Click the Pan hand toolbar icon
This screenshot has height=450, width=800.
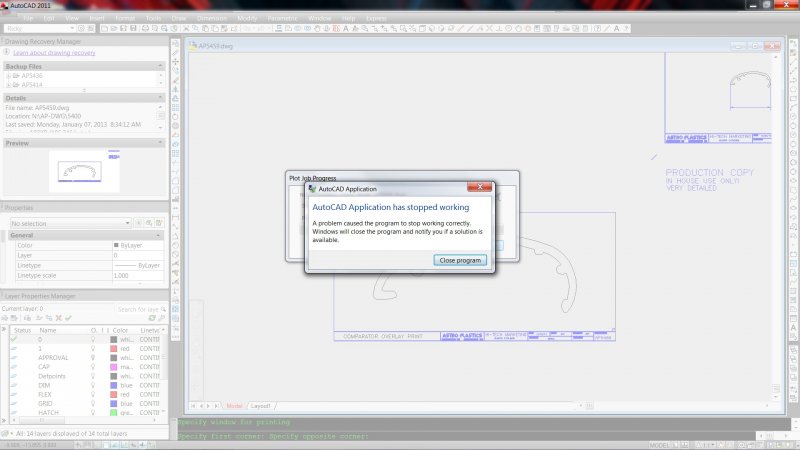point(317,29)
